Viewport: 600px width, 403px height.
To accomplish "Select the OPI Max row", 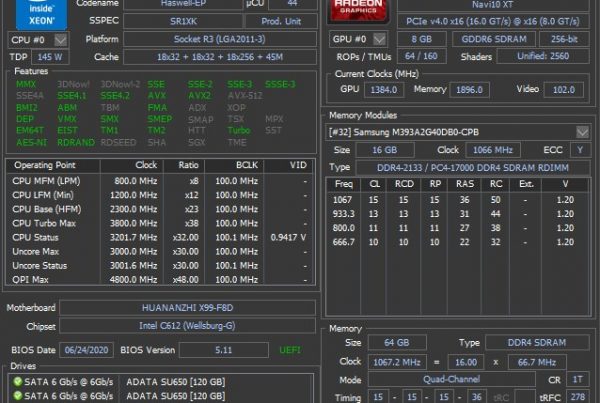I will click(160, 279).
